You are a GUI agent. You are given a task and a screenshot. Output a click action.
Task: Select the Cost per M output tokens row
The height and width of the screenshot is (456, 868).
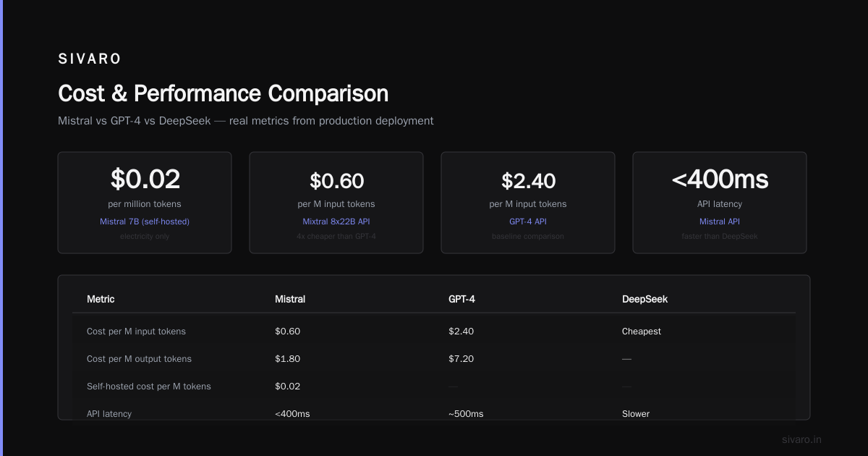434,359
